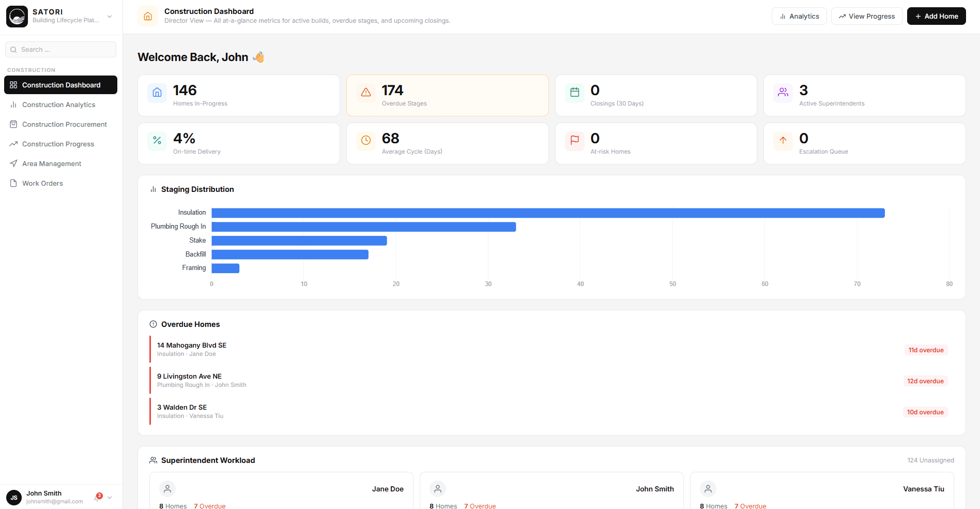
Task: Open Construction Progress in sidebar
Action: [x=60, y=144]
